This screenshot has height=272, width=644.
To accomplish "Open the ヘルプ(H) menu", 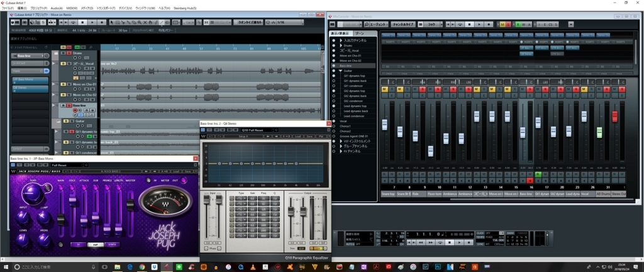I will pos(164,8).
